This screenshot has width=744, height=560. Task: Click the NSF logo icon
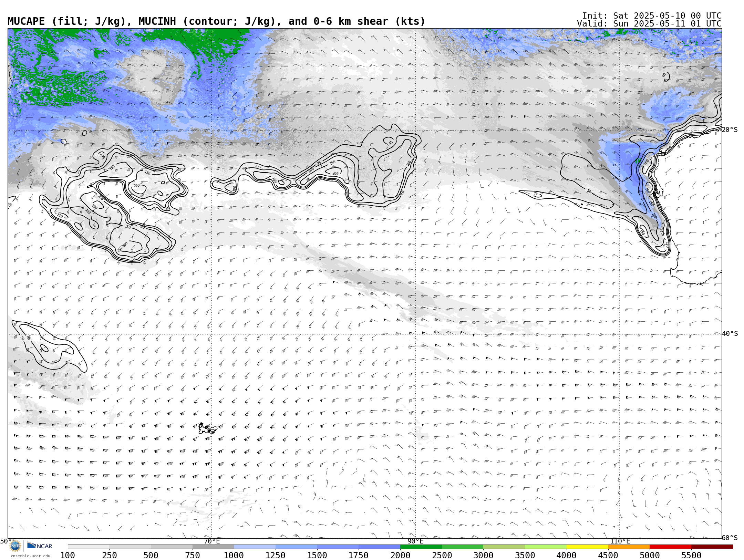[x=15, y=546]
